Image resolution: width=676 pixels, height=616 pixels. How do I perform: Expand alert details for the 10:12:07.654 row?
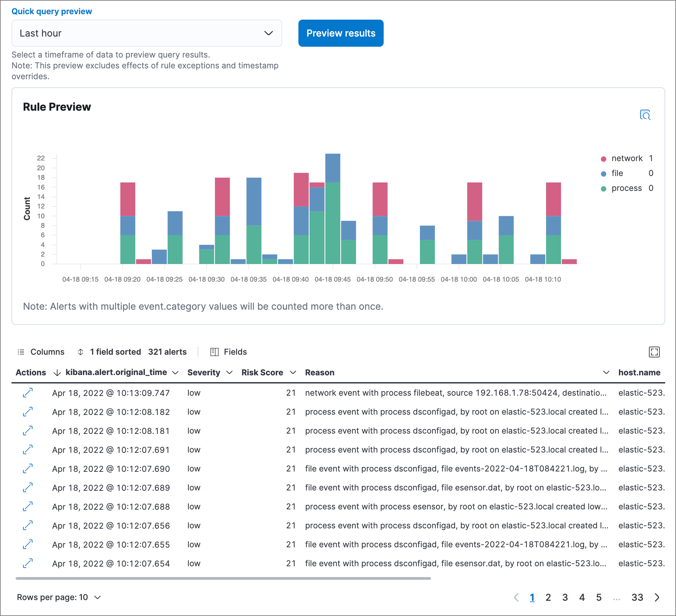28,563
